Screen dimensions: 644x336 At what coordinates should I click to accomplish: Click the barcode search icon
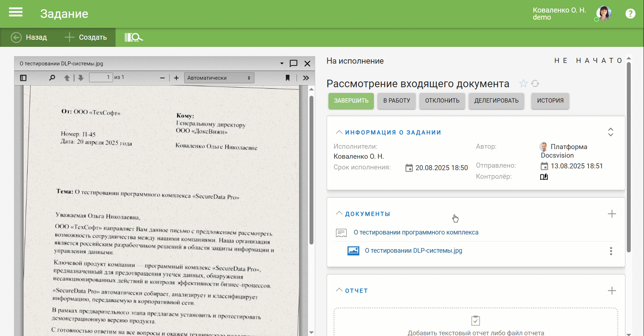(x=133, y=37)
